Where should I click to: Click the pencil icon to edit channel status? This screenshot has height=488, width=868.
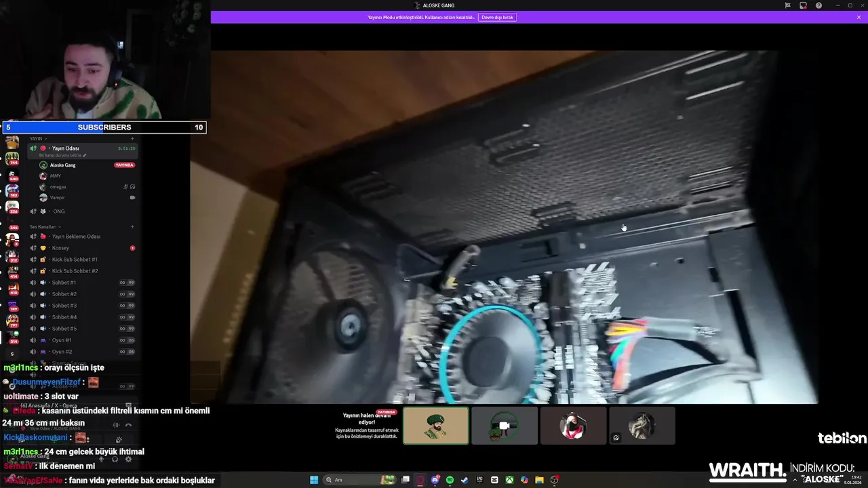(x=85, y=155)
